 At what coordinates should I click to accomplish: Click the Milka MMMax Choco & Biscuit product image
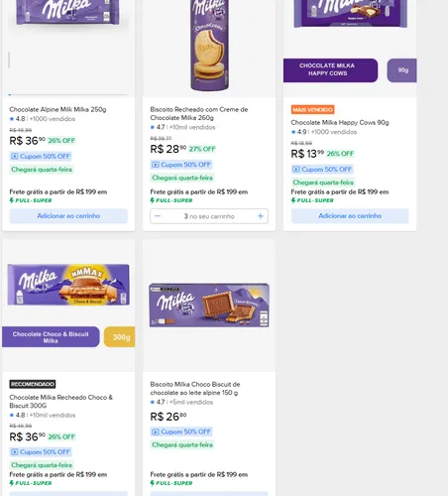(x=68, y=285)
